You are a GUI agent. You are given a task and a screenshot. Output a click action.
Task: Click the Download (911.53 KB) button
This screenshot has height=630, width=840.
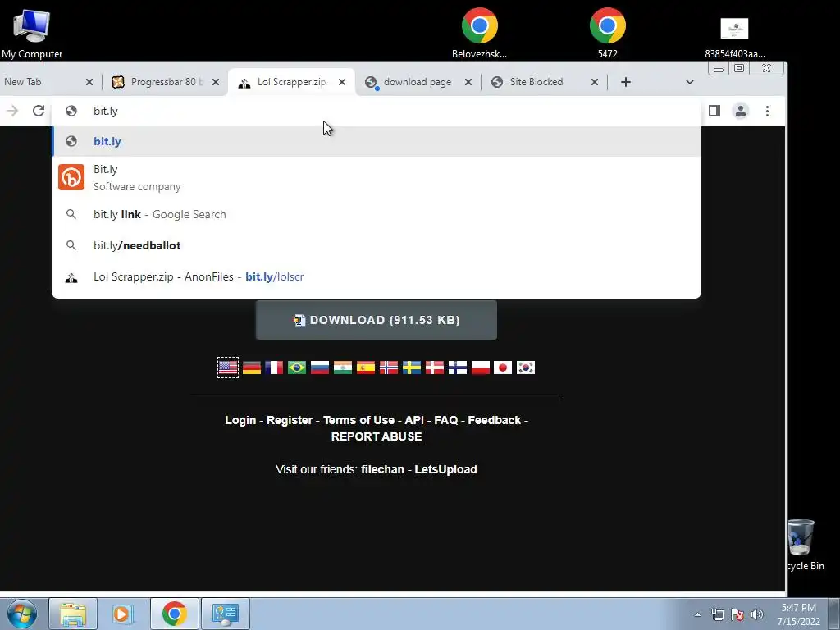[x=376, y=320]
